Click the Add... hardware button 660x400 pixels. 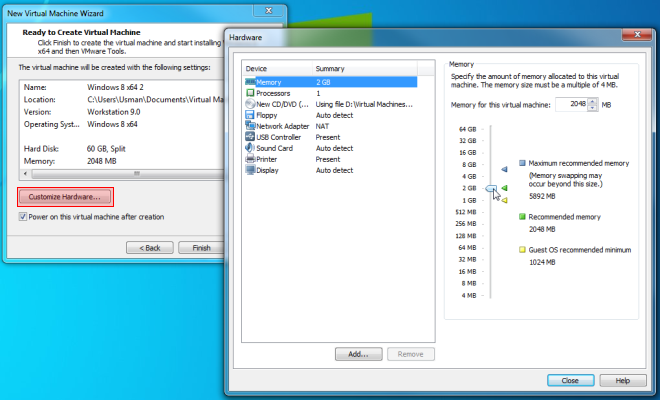(359, 354)
